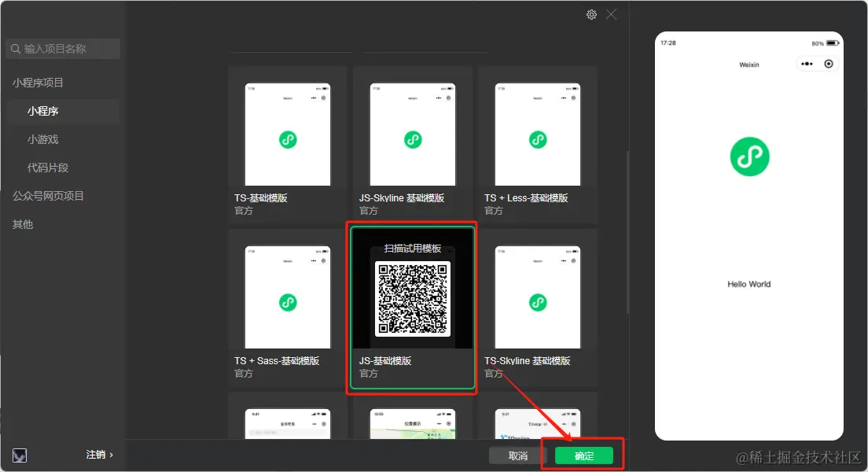The height and width of the screenshot is (472, 868).
Task: Click the template list scrollbar
Action: click(627, 231)
